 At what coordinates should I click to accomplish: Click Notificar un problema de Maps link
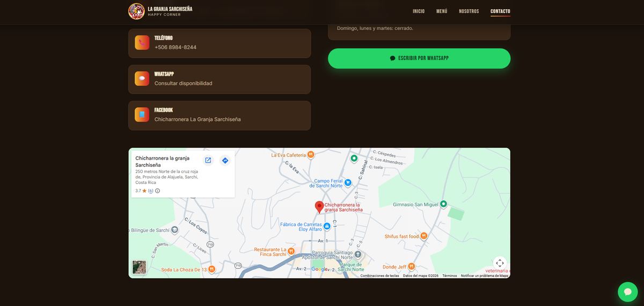click(485, 276)
